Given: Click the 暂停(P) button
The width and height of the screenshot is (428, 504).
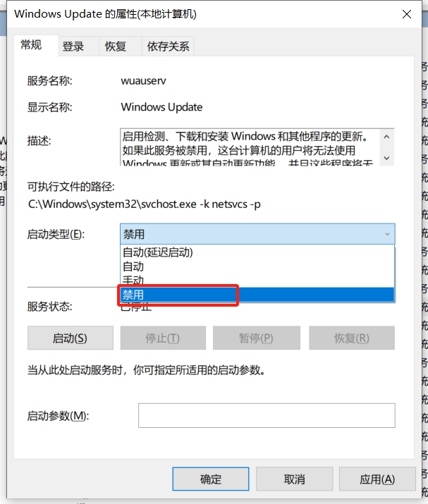Looking at the screenshot, I should (256, 338).
